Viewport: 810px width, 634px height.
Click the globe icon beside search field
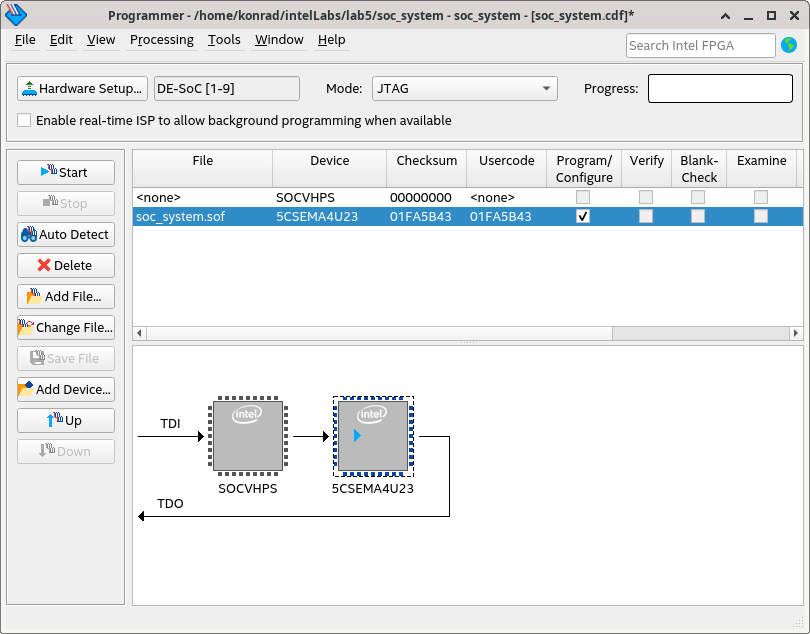point(789,45)
